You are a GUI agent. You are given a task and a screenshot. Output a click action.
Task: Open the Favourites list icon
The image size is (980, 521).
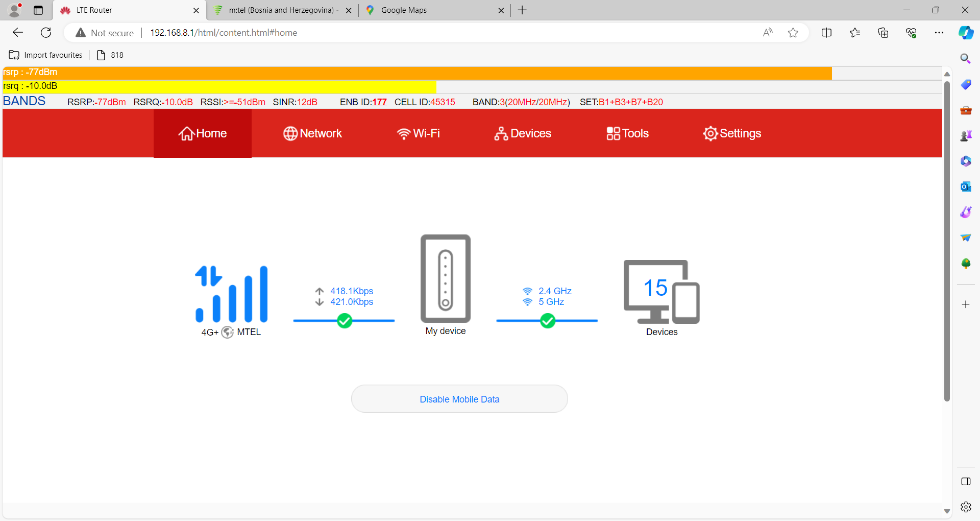click(855, 33)
